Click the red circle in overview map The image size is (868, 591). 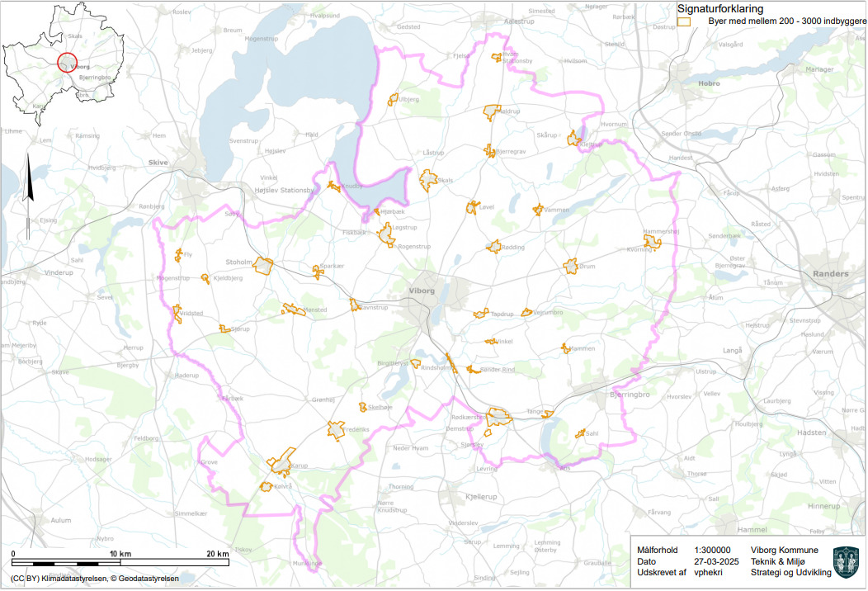(68, 63)
